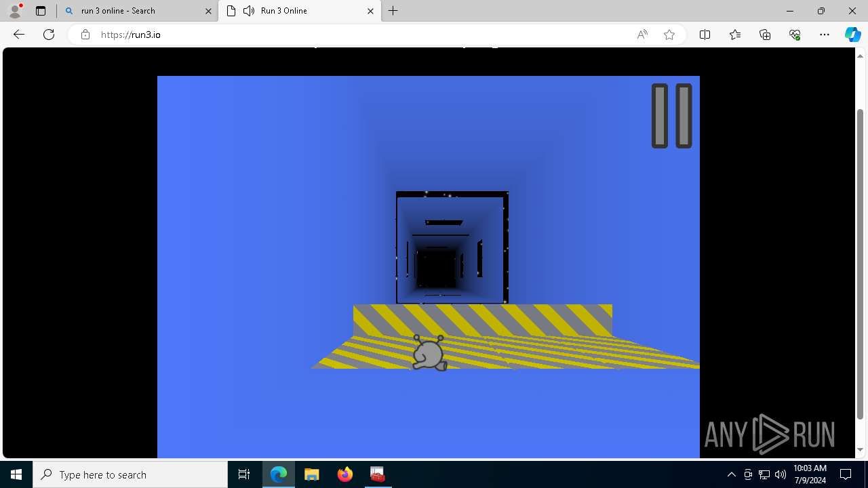Screen dimensions: 868x488
Task: Click the page vertical scrollbar thumb
Action: coord(861,264)
